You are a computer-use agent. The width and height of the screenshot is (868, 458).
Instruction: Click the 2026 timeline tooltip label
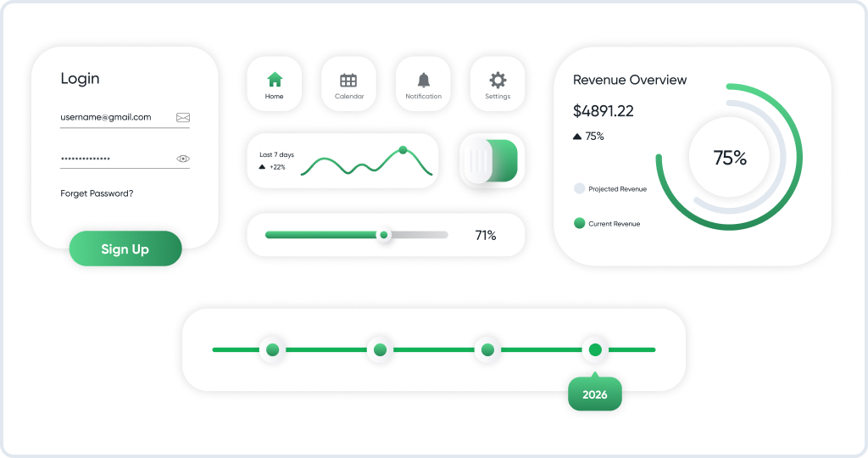coord(594,394)
